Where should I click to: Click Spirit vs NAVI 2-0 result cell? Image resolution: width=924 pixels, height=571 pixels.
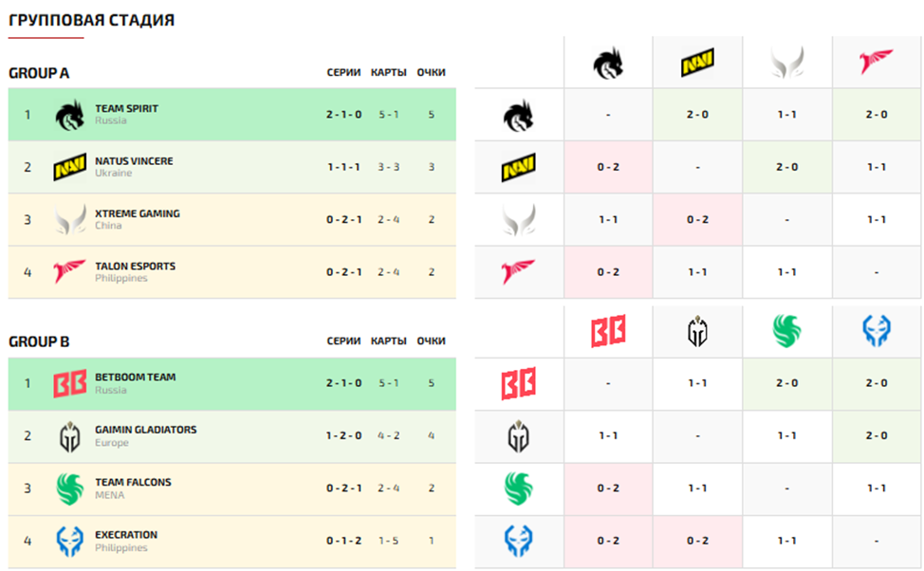[x=697, y=115]
